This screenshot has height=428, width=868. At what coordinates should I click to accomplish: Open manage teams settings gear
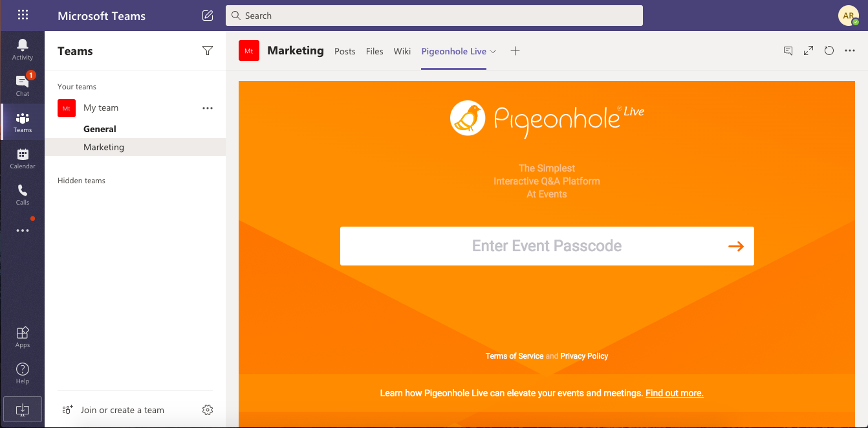coord(208,410)
